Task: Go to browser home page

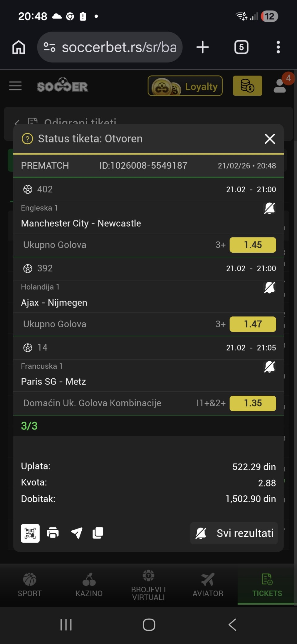Action: tap(19, 47)
